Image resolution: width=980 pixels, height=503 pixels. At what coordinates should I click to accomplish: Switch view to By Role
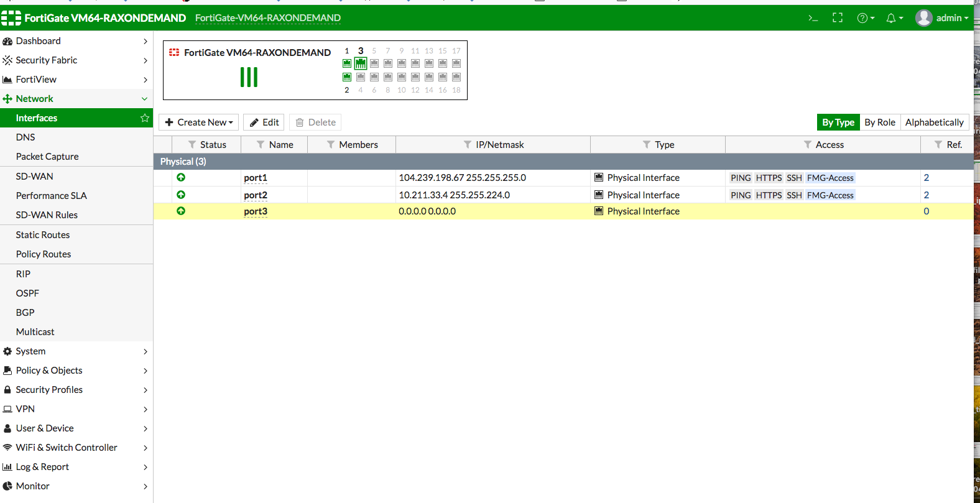[x=880, y=122]
